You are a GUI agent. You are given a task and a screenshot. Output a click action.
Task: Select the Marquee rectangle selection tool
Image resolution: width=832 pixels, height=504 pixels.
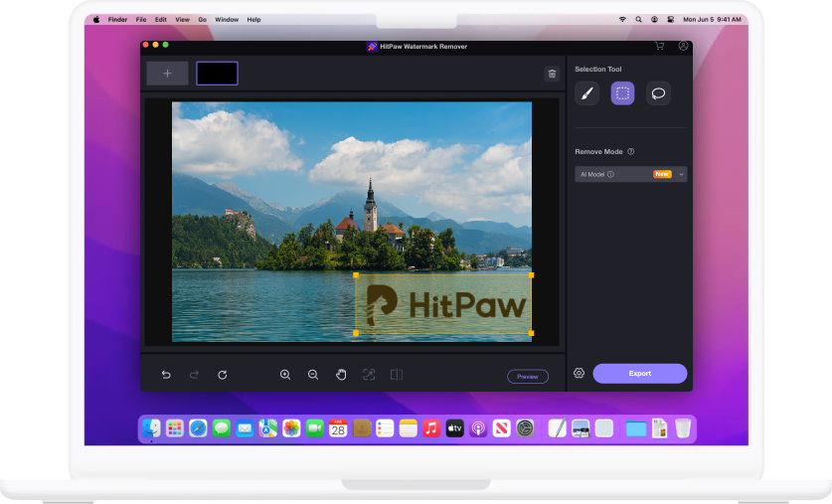[x=622, y=93]
